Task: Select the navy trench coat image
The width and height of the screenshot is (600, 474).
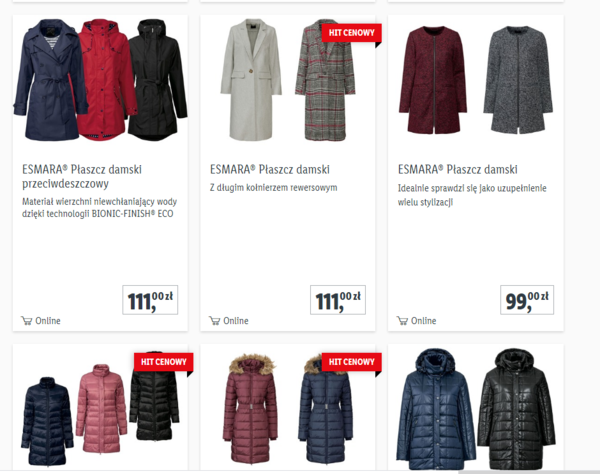Action: coord(48,80)
